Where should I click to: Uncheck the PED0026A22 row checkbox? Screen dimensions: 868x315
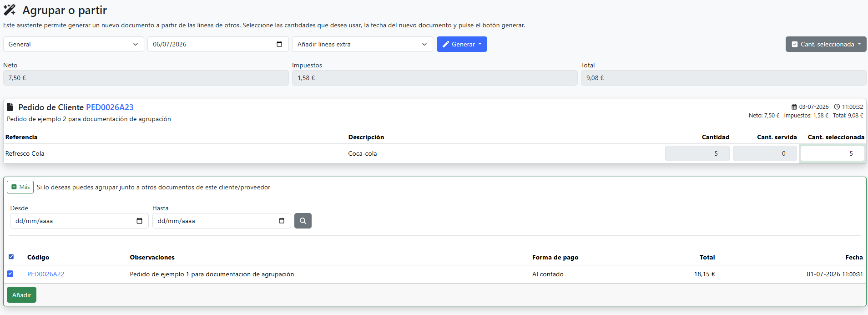click(10, 274)
